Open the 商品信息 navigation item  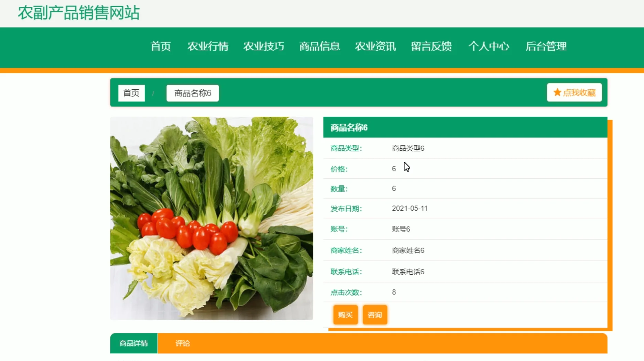pos(319,46)
